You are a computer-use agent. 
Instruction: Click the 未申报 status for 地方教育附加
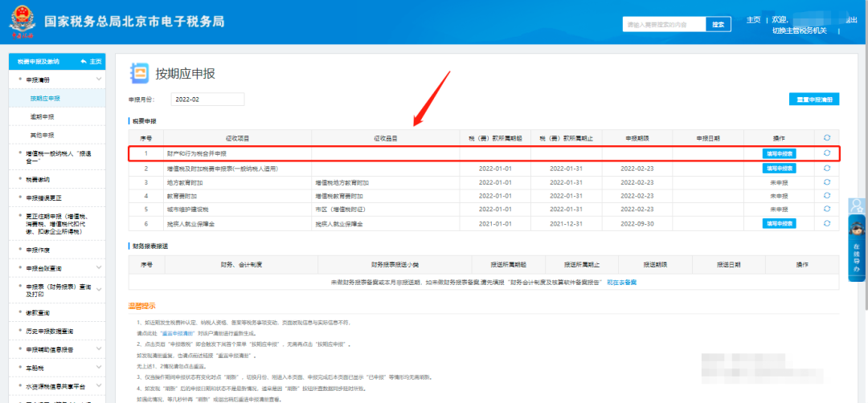tap(779, 182)
